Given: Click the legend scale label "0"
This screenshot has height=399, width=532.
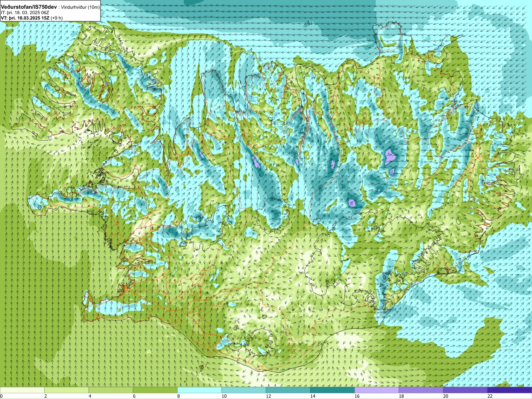Looking at the screenshot, I should point(1,396).
